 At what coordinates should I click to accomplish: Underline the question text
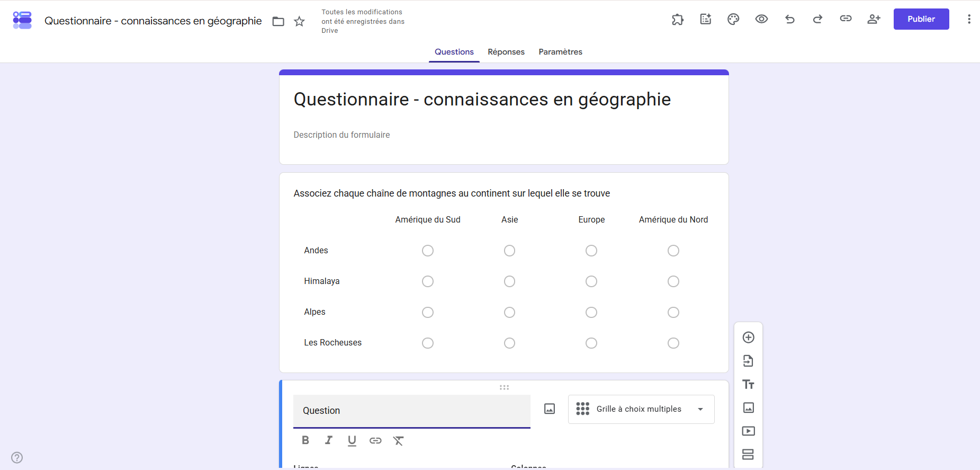coord(352,440)
